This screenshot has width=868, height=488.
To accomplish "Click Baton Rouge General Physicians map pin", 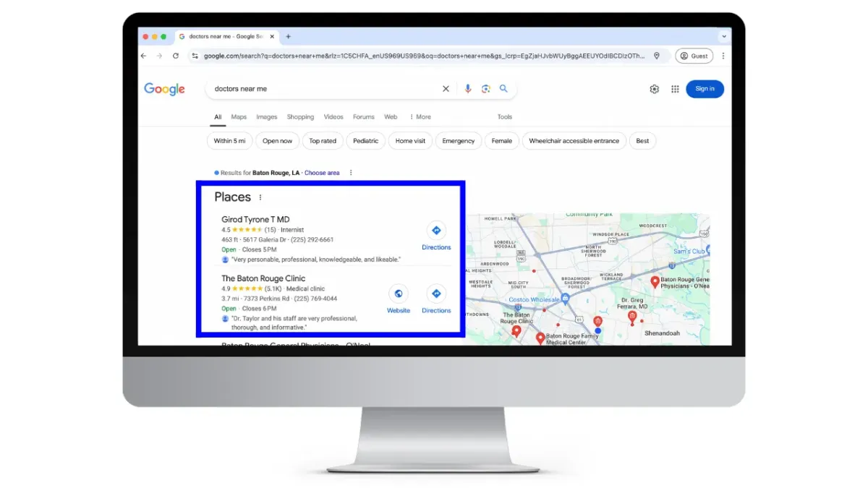I will pos(655,283).
